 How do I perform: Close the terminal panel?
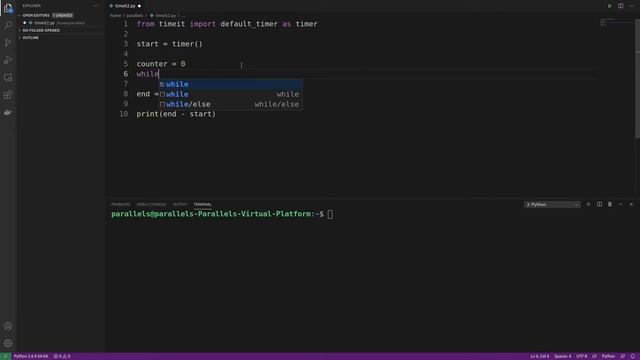(x=631, y=204)
